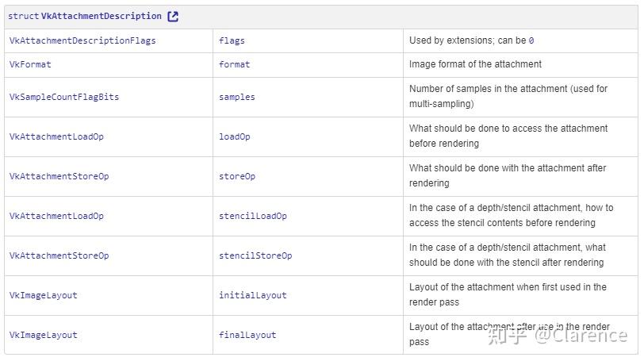Select the storeOp member name

coord(237,176)
